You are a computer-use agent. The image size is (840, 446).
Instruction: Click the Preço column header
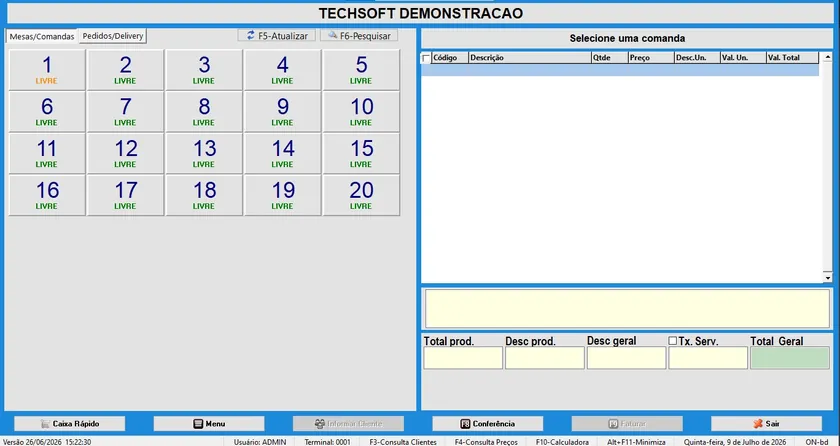tap(651, 58)
